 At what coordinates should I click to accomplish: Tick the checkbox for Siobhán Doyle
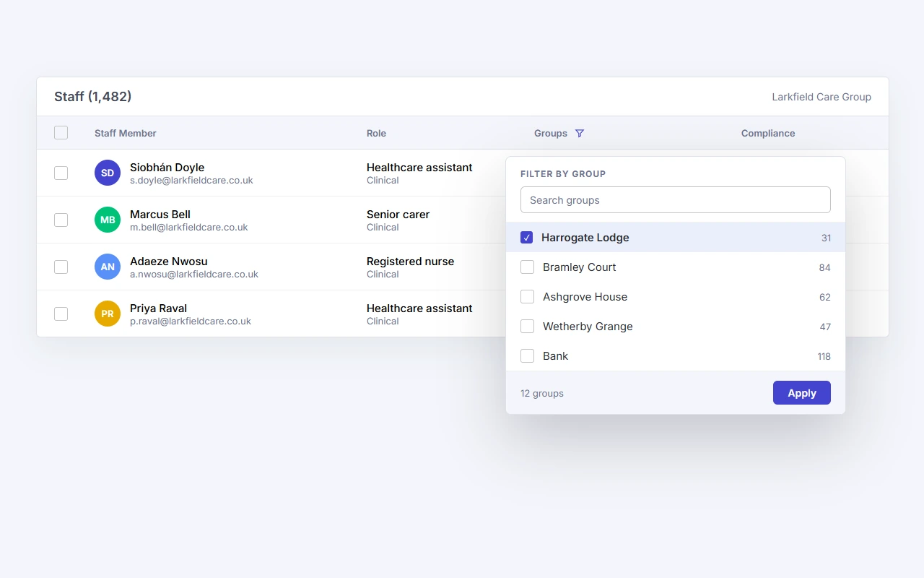61,173
